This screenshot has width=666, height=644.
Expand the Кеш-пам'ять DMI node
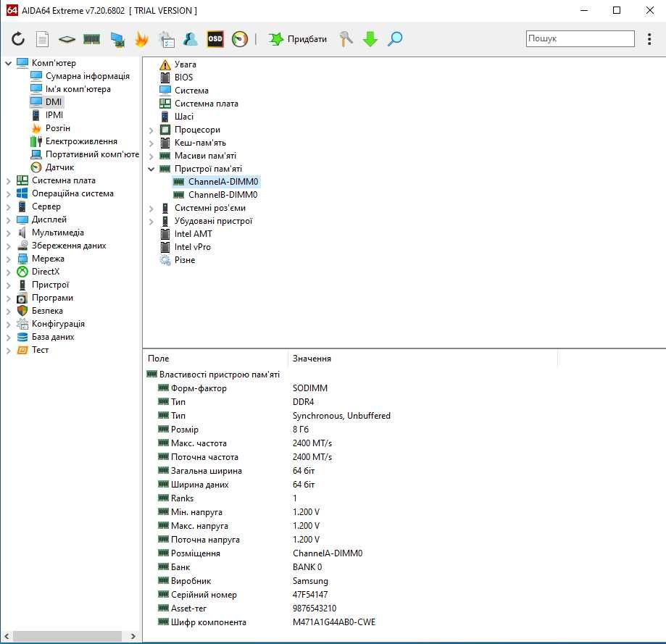[151, 143]
